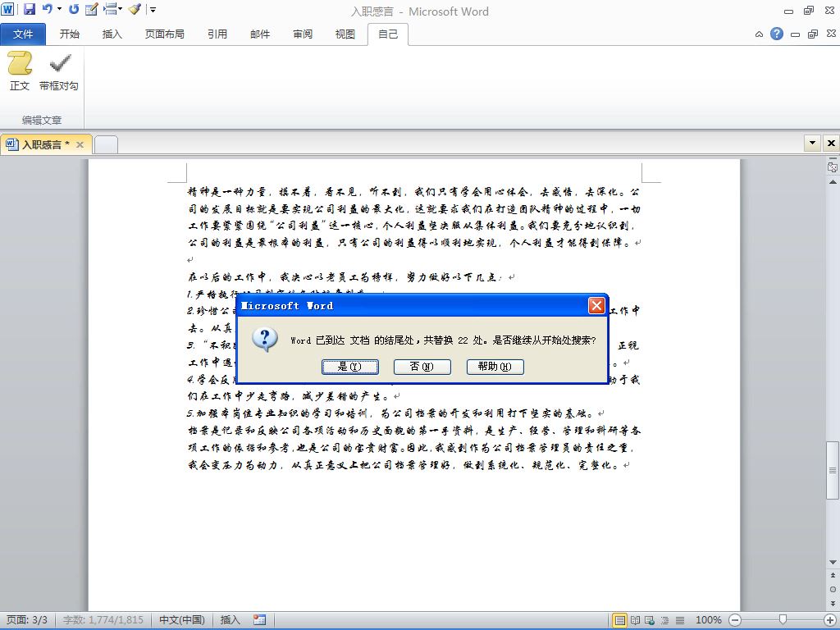Switch to the 引用 ribbon tab
Viewport: 840px width, 630px height.
(x=217, y=34)
